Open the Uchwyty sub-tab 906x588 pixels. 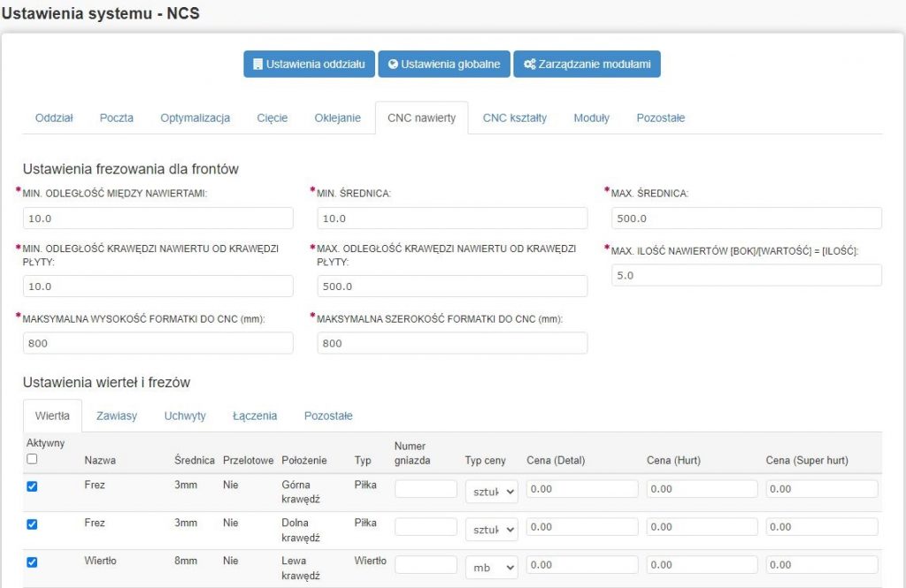point(185,416)
